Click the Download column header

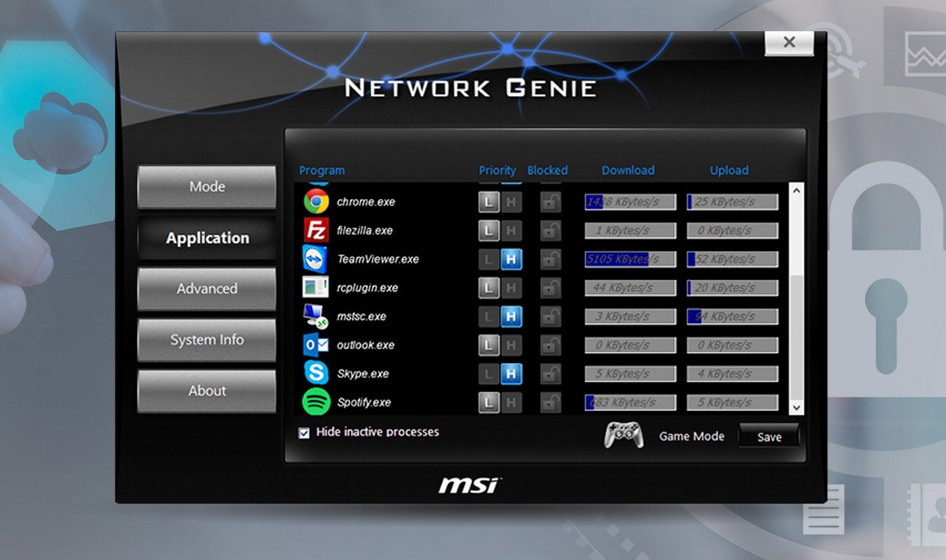coord(628,170)
